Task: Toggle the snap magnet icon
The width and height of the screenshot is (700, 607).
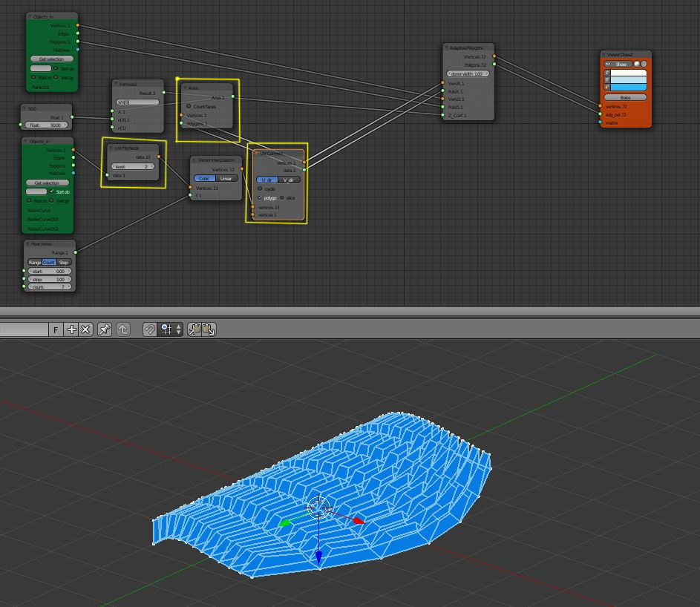Action: click(x=149, y=329)
